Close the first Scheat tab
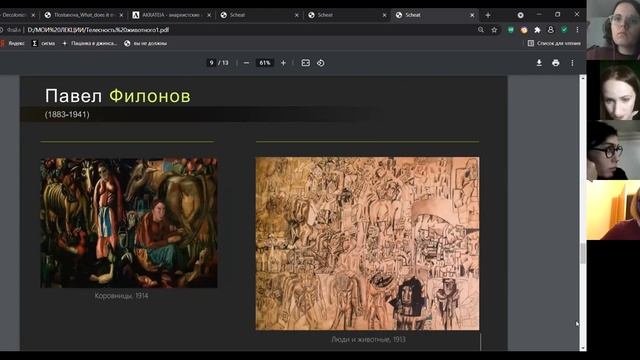Image resolution: width=640 pixels, height=360 pixels. click(297, 15)
